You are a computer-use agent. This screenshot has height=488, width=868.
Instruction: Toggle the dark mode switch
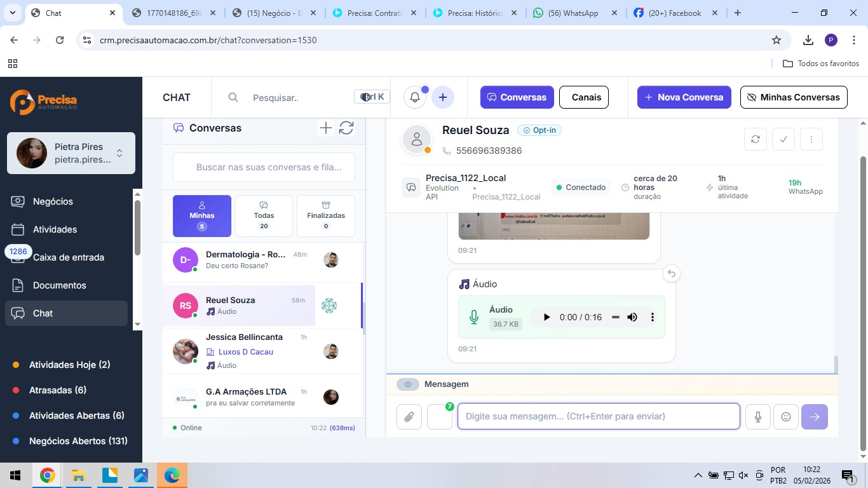pyautogui.click(x=367, y=97)
